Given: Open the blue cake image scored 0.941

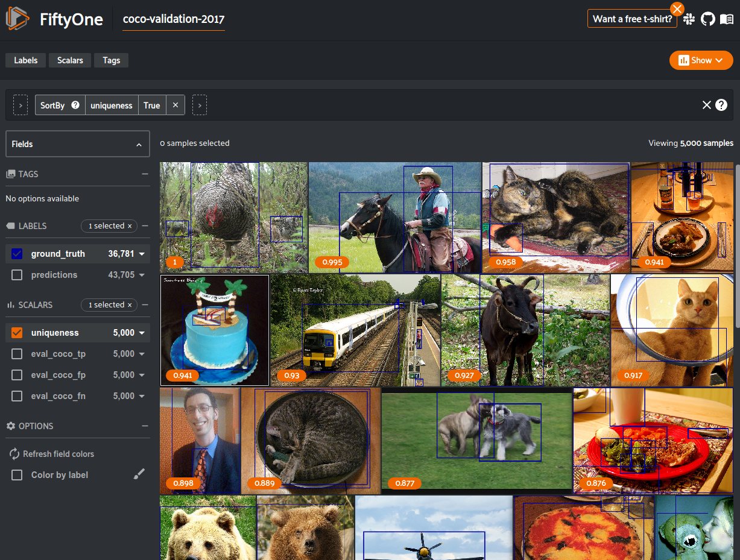Looking at the screenshot, I should (215, 330).
